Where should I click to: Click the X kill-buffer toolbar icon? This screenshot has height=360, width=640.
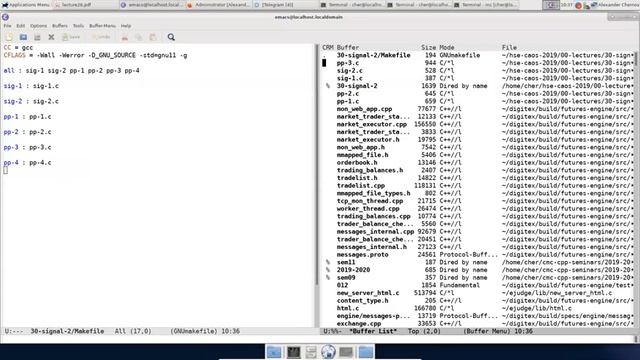point(51,37)
